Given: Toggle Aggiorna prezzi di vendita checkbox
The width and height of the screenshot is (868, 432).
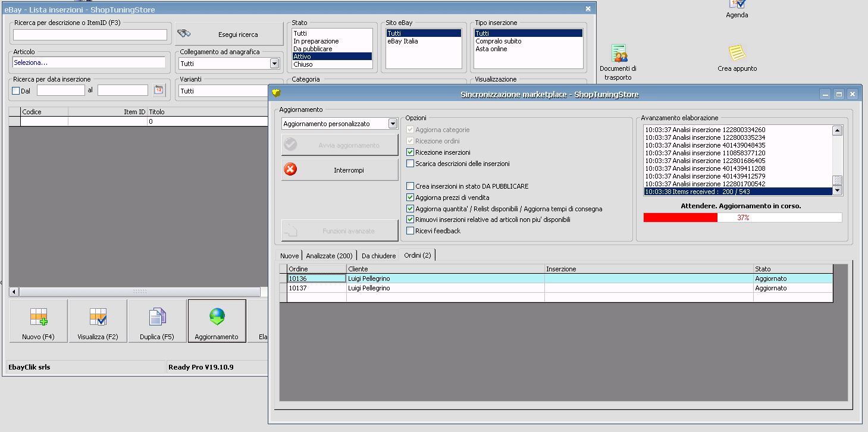Looking at the screenshot, I should pos(410,198).
